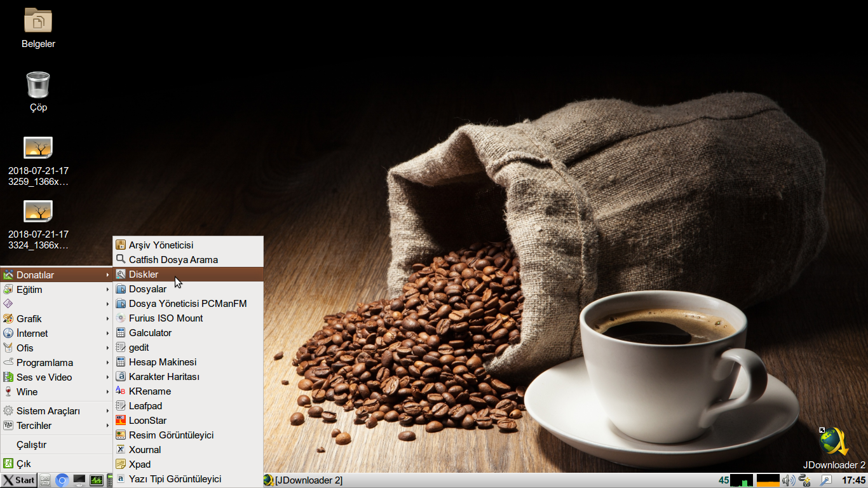Select the Belgeler desktop folder
The width and height of the screenshot is (868, 488).
tap(38, 29)
